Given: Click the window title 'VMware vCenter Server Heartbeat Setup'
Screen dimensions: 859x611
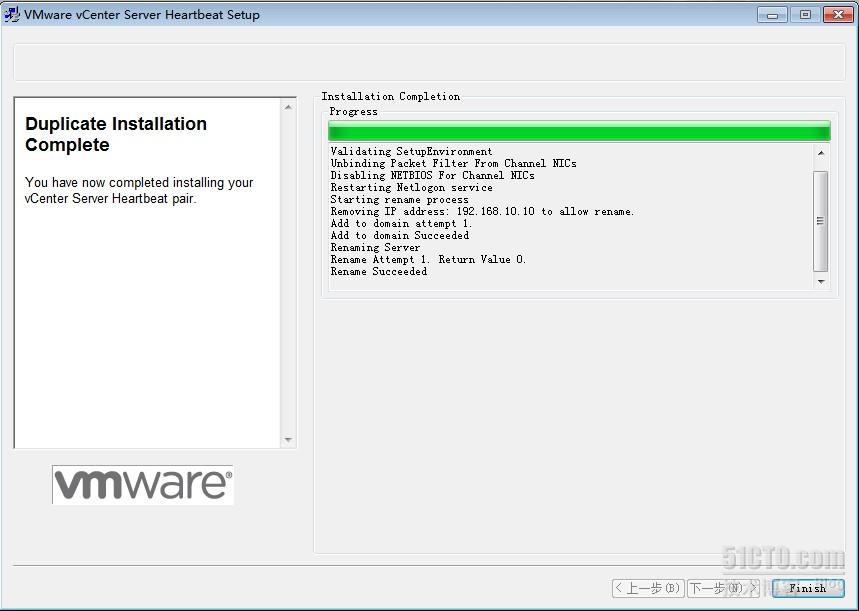Looking at the screenshot, I should pyautogui.click(x=142, y=15).
